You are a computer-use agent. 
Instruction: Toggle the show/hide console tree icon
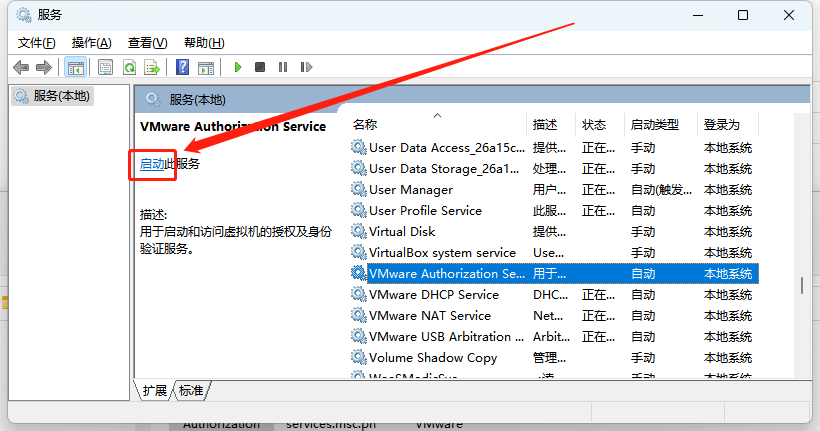tap(75, 67)
